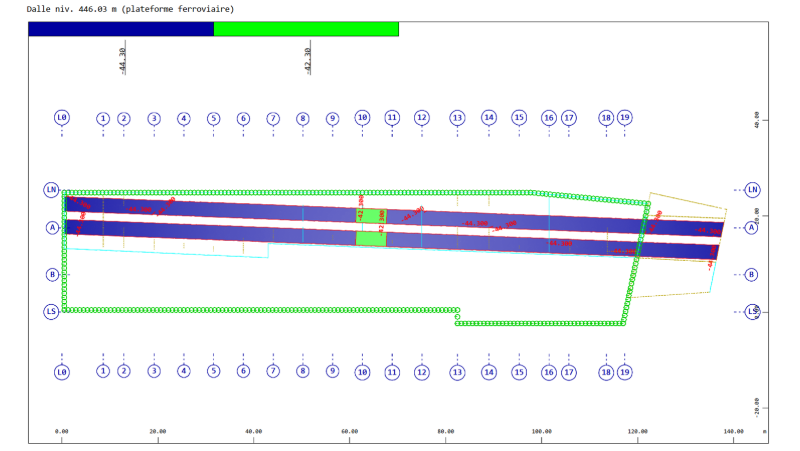The width and height of the screenshot is (800, 451).
Task: Select lower-row grid bubble L0
Action: [62, 372]
